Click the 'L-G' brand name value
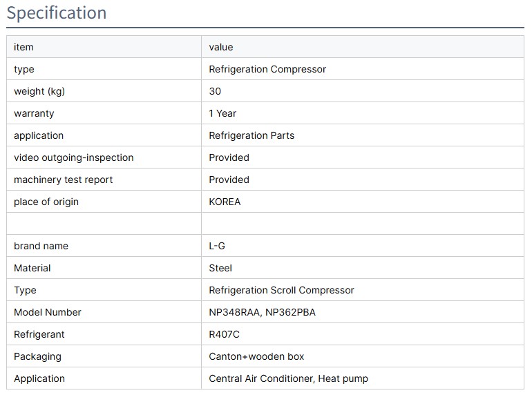 coord(217,246)
